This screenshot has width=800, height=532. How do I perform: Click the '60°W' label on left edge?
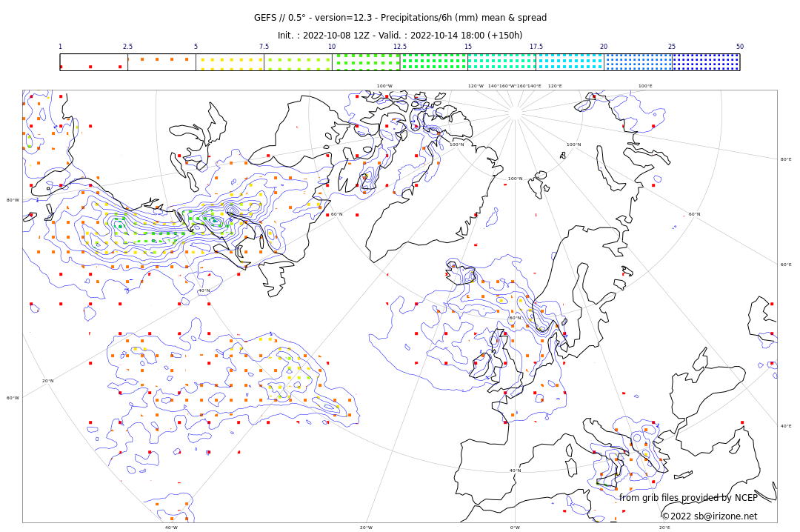(13, 398)
